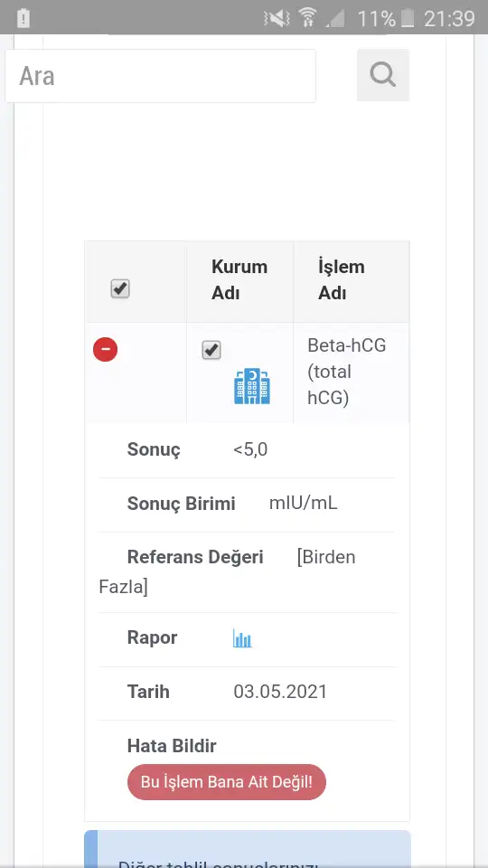The width and height of the screenshot is (488, 868).
Task: Tap the <5,0 Sonuç value
Action: [250, 449]
